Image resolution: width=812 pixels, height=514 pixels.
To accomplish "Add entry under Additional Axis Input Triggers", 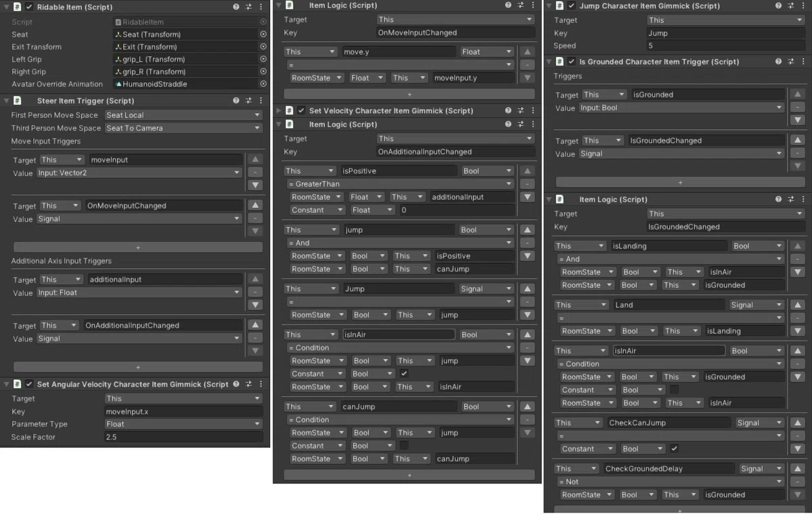I will (x=138, y=367).
